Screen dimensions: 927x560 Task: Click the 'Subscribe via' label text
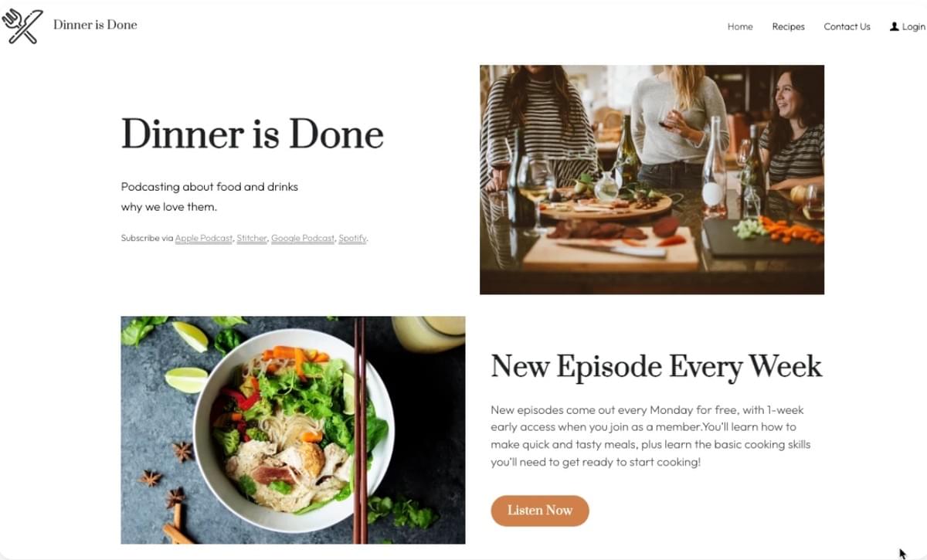[147, 238]
